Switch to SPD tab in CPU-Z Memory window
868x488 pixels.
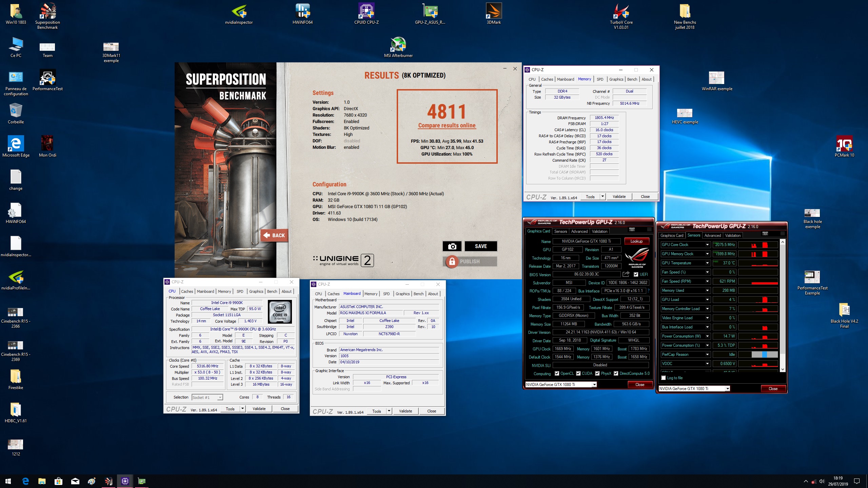600,79
